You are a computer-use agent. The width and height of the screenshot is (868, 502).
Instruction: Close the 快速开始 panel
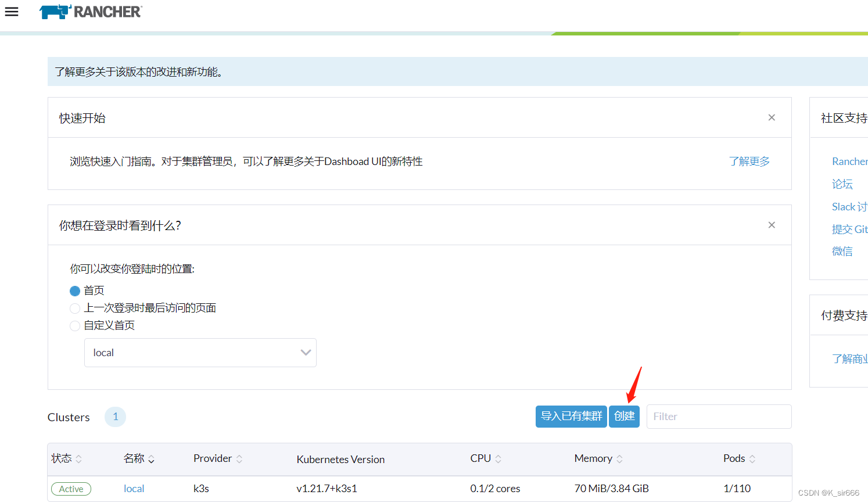tap(772, 117)
